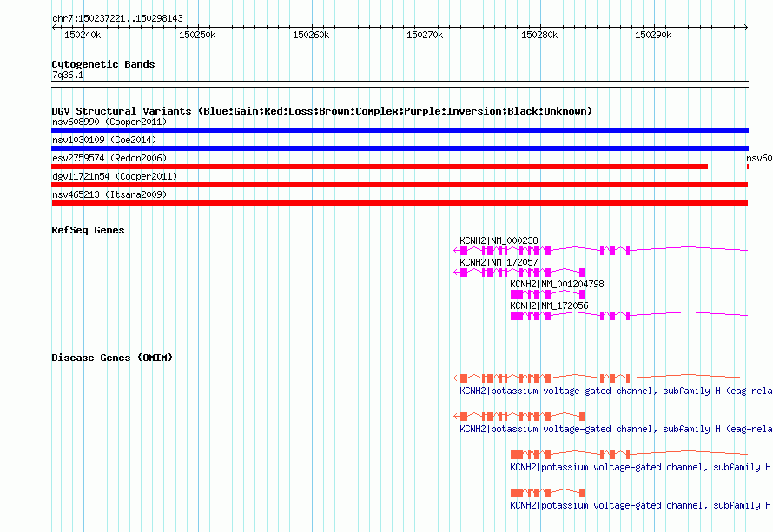Click the DGV Structural Variants track title
773x532 pixels.
pyautogui.click(x=322, y=111)
